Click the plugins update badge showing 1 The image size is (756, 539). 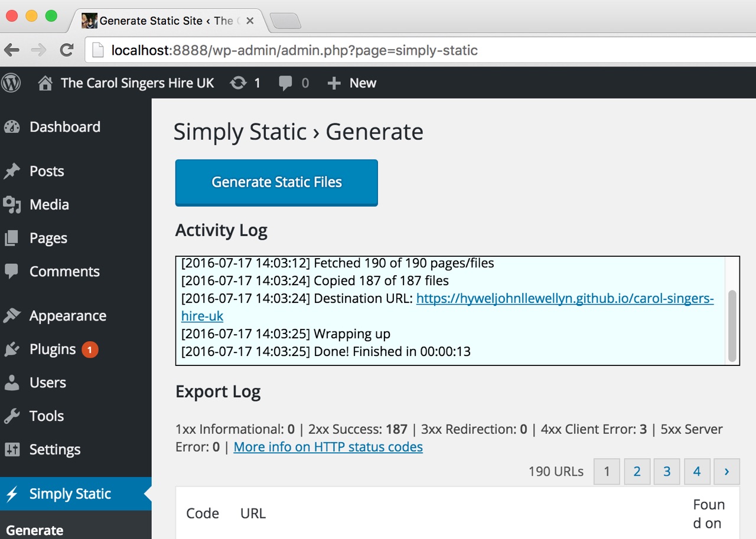(90, 350)
